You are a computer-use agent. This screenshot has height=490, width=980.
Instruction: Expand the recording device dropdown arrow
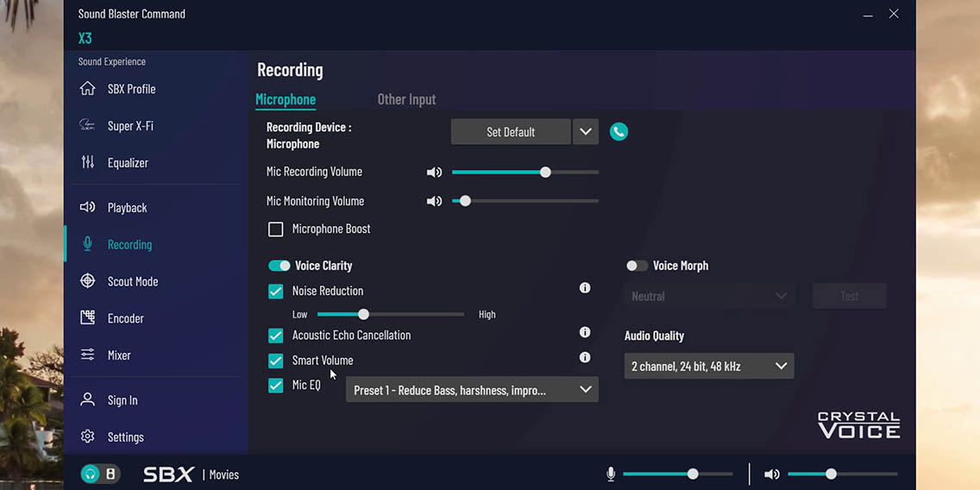point(586,132)
